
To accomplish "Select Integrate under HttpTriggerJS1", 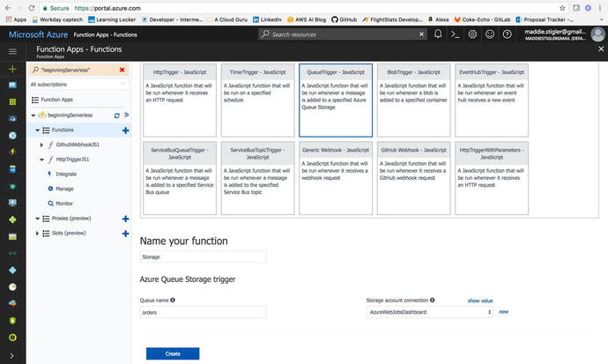I will coord(66,175).
